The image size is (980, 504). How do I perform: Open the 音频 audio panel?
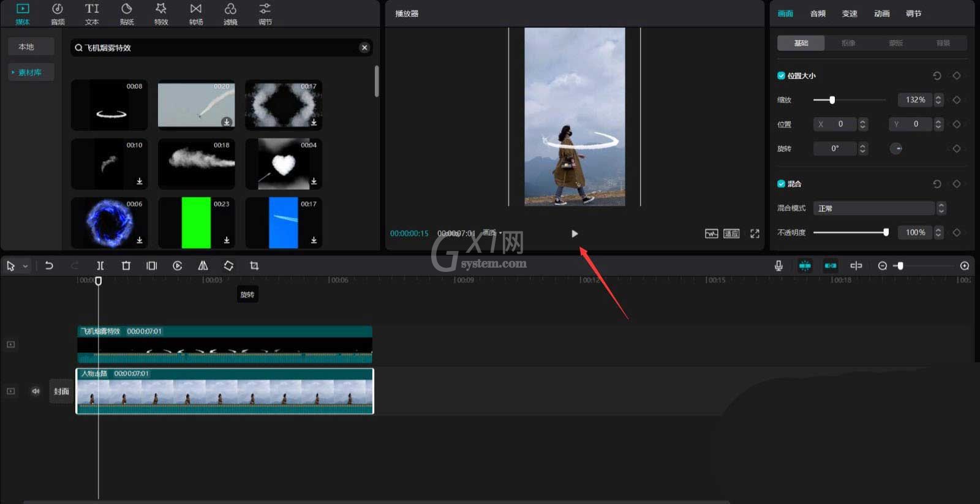click(x=58, y=13)
